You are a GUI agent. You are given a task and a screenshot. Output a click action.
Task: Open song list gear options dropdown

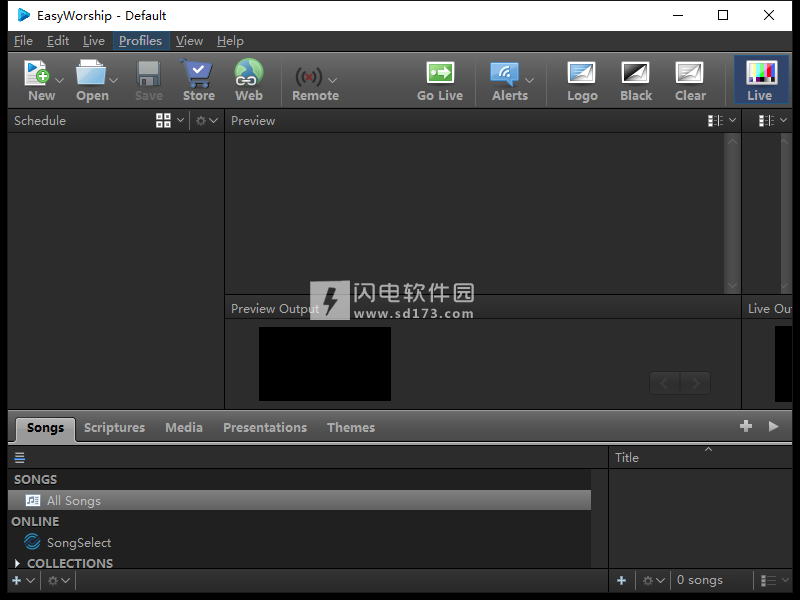coord(654,581)
